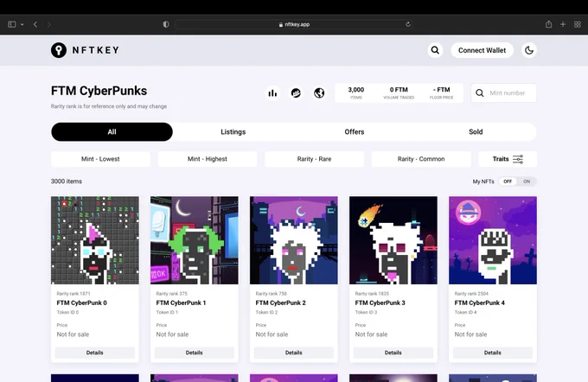The height and width of the screenshot is (382, 588).
Task: Toggle the Safari sidebar icon
Action: point(12,24)
